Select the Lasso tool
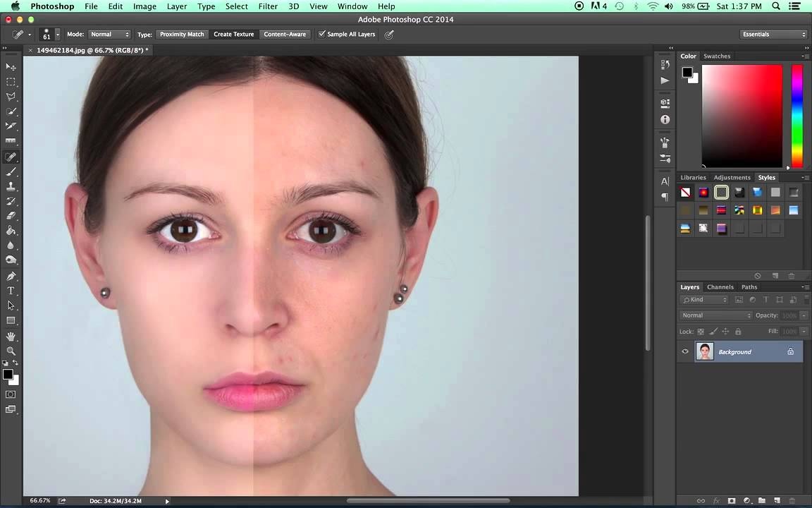The width and height of the screenshot is (812, 508). [11, 96]
